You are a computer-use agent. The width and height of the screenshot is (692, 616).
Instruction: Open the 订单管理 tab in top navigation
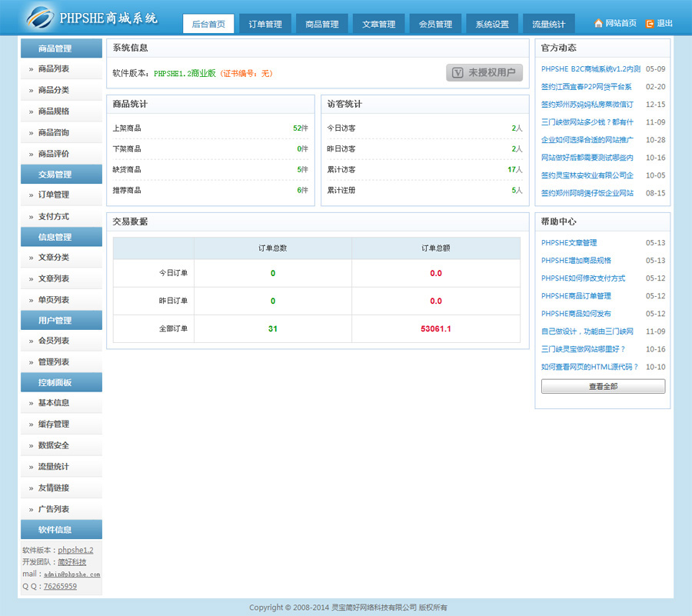tap(265, 24)
